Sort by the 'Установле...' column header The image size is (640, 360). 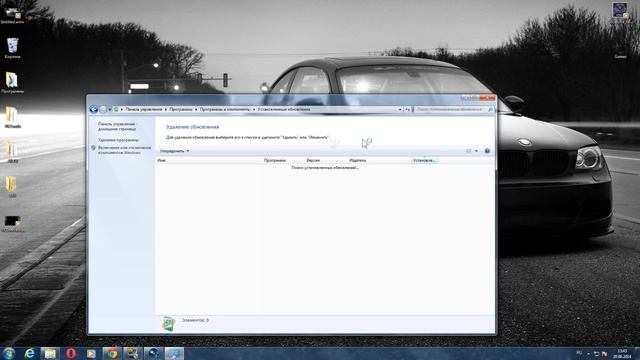point(424,160)
